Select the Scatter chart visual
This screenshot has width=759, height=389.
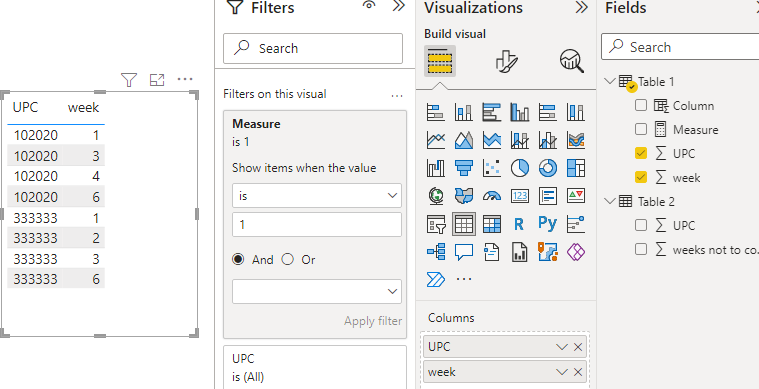point(492,168)
